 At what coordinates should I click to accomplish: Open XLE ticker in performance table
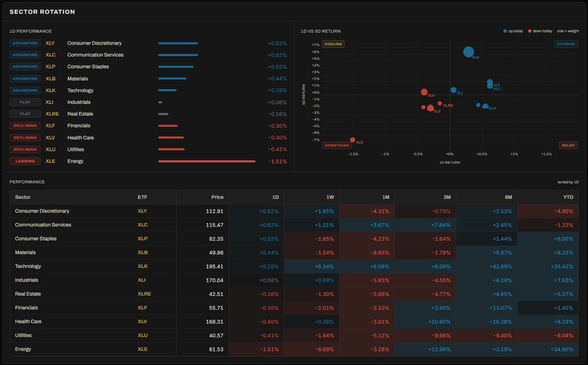pos(143,349)
